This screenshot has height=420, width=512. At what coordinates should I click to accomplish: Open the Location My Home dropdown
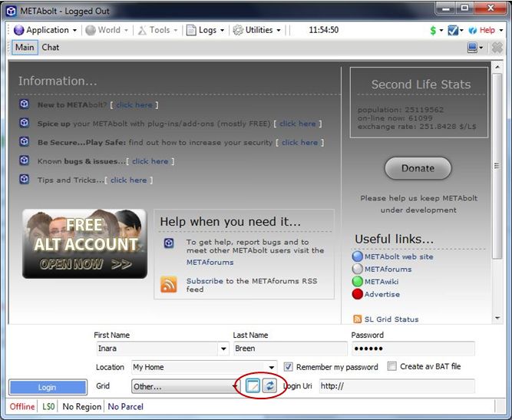coord(272,367)
